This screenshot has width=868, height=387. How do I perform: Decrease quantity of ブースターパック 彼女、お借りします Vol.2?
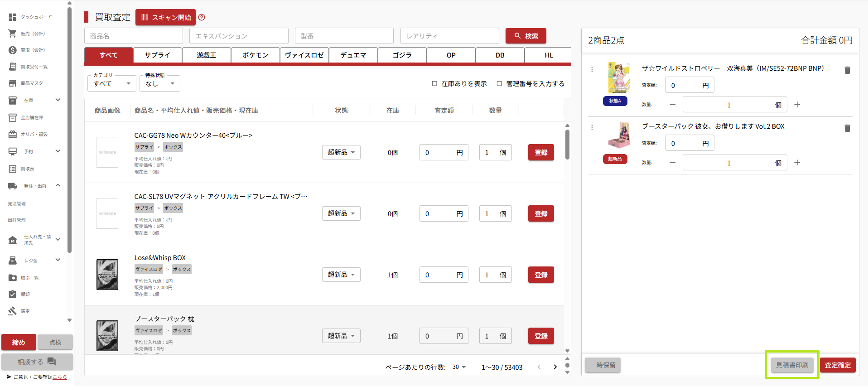pyautogui.click(x=673, y=163)
